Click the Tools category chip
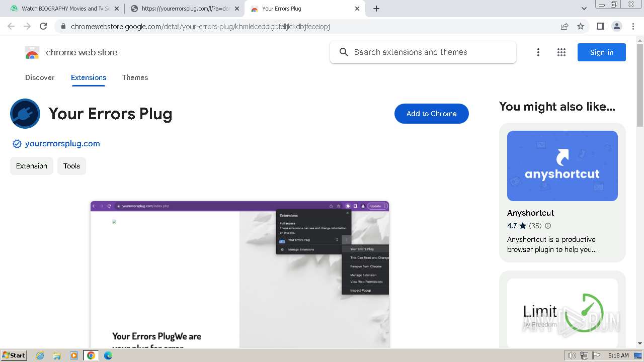644x362 pixels. point(71,166)
